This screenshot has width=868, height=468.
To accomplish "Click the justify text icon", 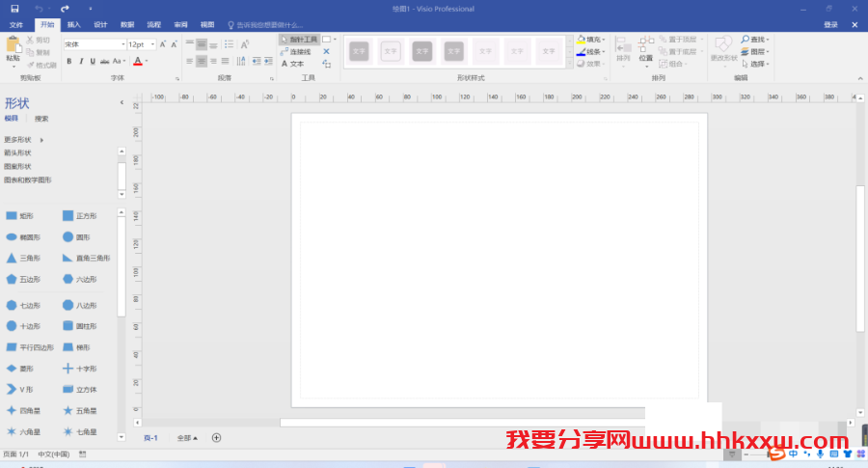I will 225,61.
